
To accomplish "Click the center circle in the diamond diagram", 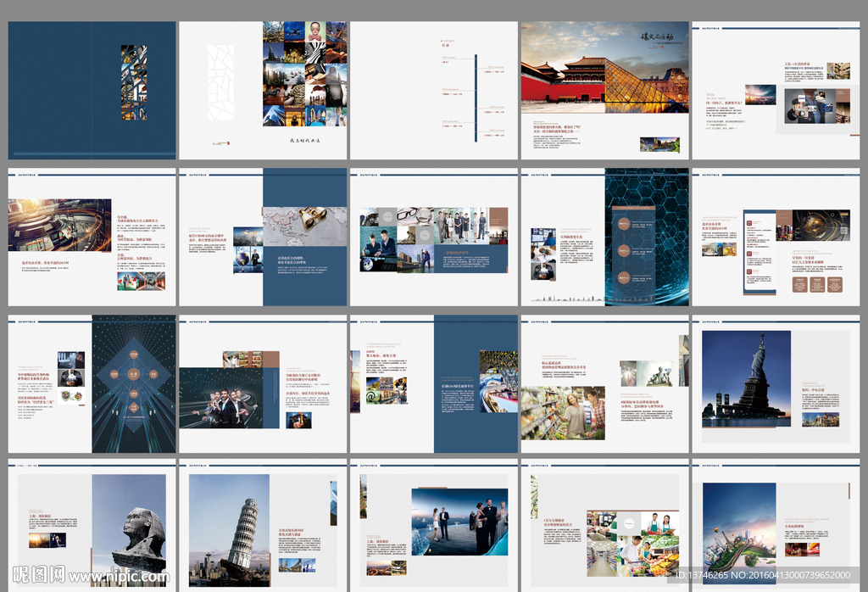I will click(x=133, y=372).
